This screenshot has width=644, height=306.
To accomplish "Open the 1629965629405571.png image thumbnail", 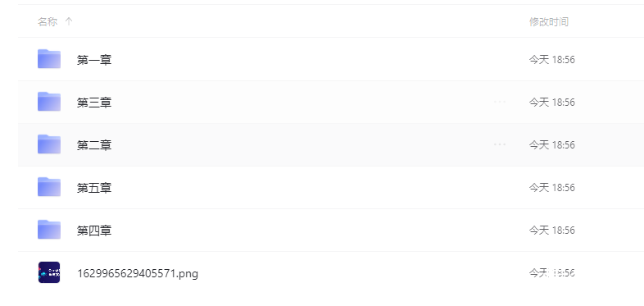I will coord(49,272).
